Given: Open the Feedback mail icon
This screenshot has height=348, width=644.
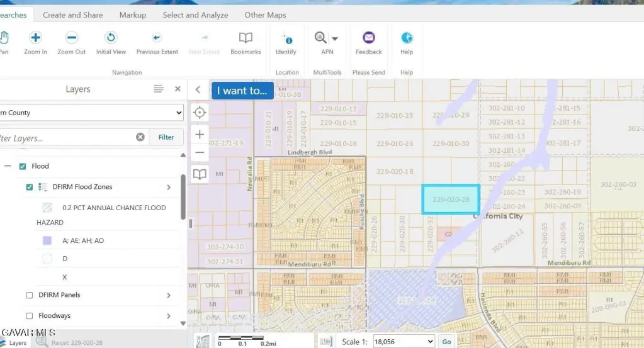Looking at the screenshot, I should (x=369, y=38).
